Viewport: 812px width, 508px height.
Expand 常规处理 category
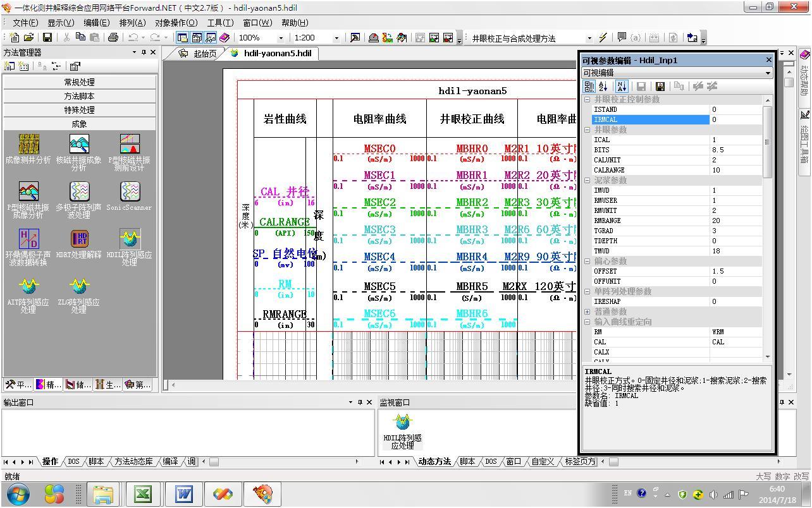click(79, 82)
